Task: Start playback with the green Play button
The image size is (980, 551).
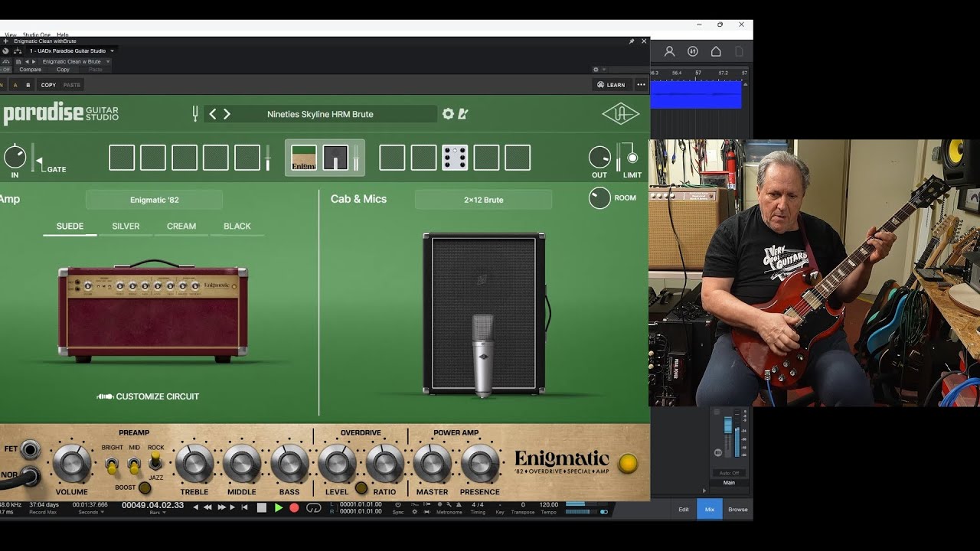Action: (279, 507)
